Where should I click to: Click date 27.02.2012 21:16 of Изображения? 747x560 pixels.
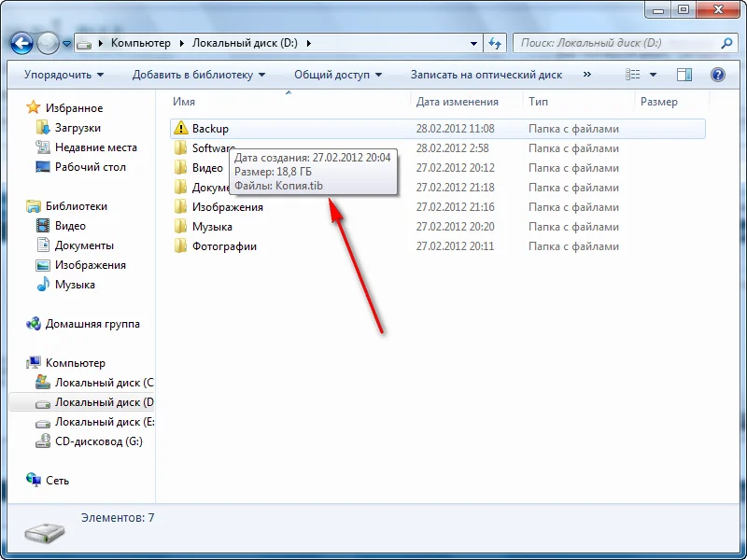point(455,207)
